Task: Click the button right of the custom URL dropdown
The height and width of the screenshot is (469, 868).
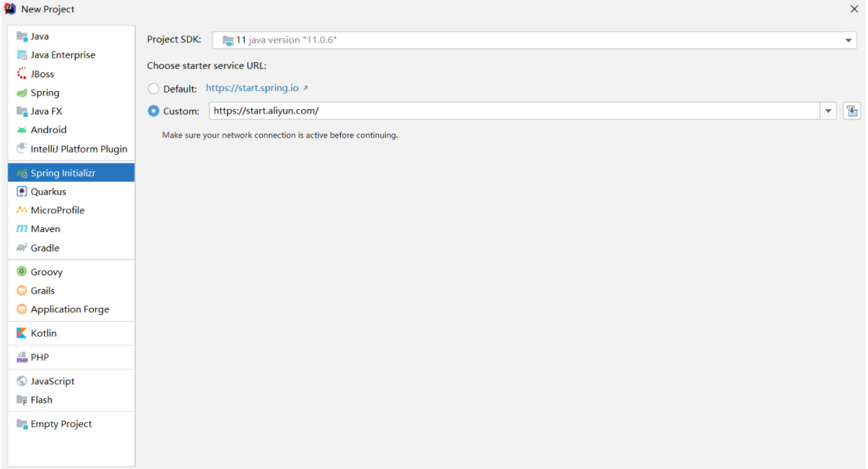Action: [851, 111]
